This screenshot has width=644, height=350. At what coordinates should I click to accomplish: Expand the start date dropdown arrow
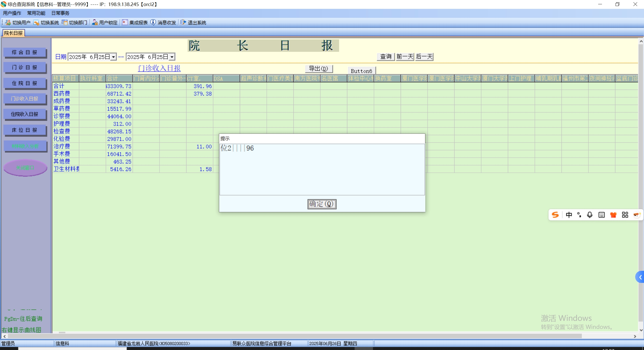113,57
